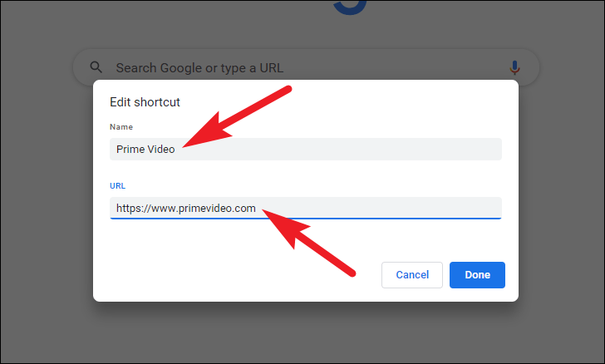The height and width of the screenshot is (364, 605).
Task: Place cursor on the https://www.primevideo.com text
Action: pos(186,209)
